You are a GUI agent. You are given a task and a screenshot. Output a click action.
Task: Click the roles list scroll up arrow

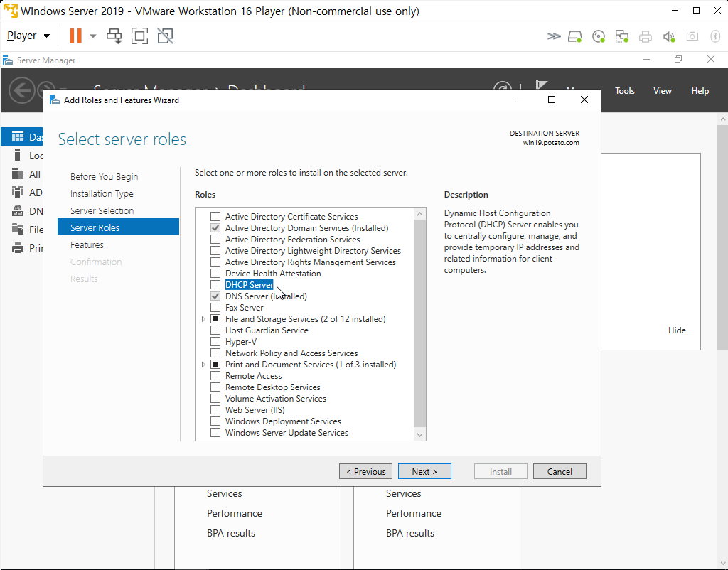pyautogui.click(x=419, y=213)
